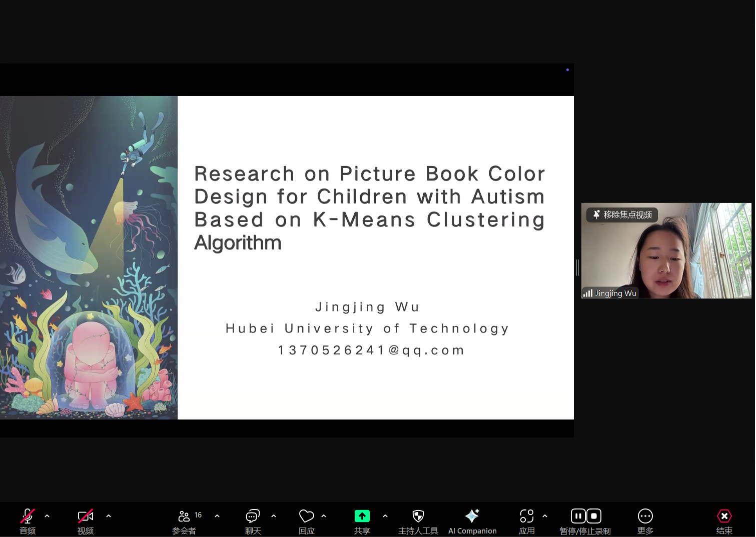Click the participant count 16
Screen dimensions: 756x537
click(x=198, y=515)
